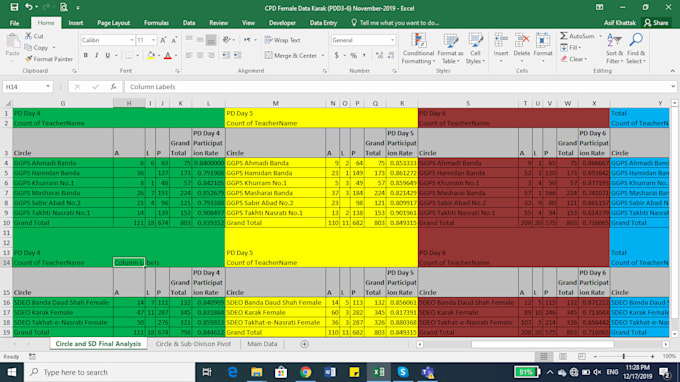Click the Orientation text angle icon
680x382 pixels.
coord(226,40)
